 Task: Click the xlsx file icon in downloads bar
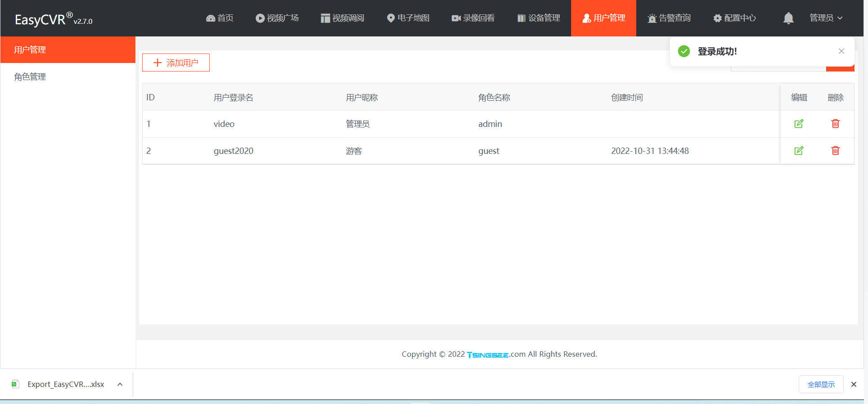[x=15, y=384]
